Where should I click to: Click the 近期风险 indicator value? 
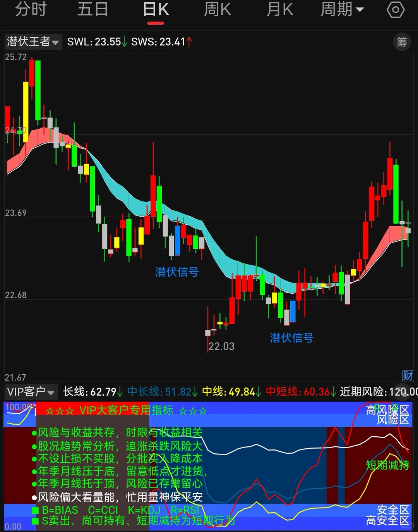tap(379, 392)
